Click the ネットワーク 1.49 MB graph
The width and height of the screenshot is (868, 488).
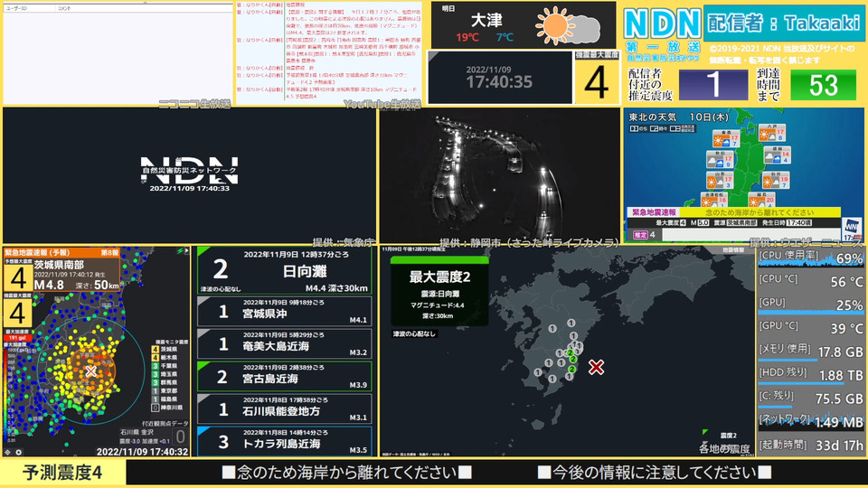pos(810,422)
